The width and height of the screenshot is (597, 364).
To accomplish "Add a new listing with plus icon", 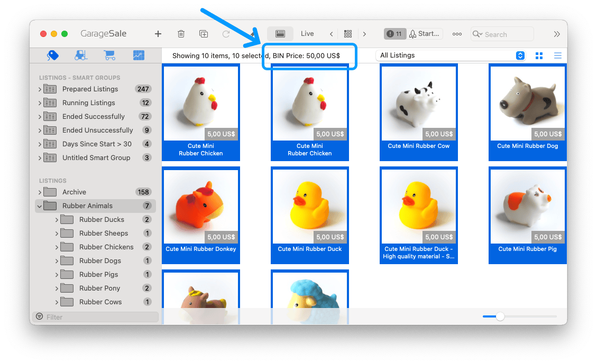I will point(158,34).
